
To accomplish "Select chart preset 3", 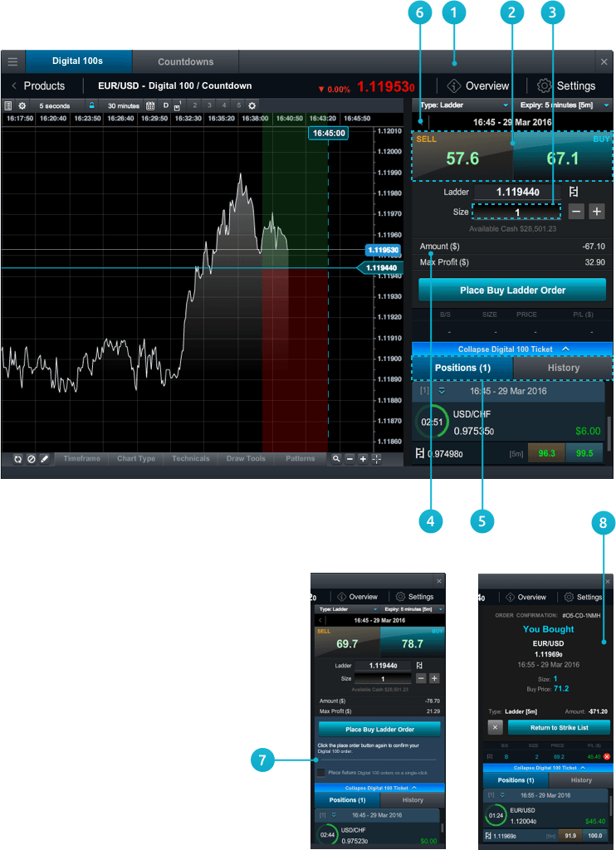I will click(209, 105).
